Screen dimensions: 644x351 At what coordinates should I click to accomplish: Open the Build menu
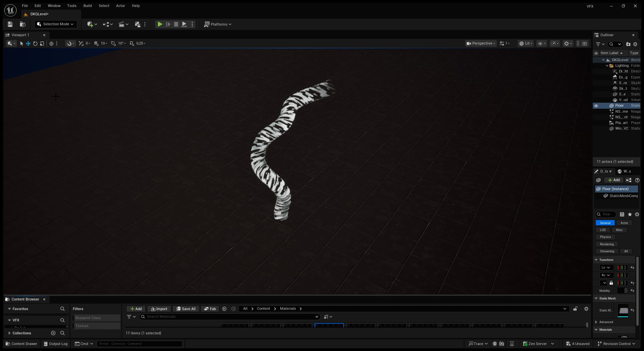tap(87, 6)
